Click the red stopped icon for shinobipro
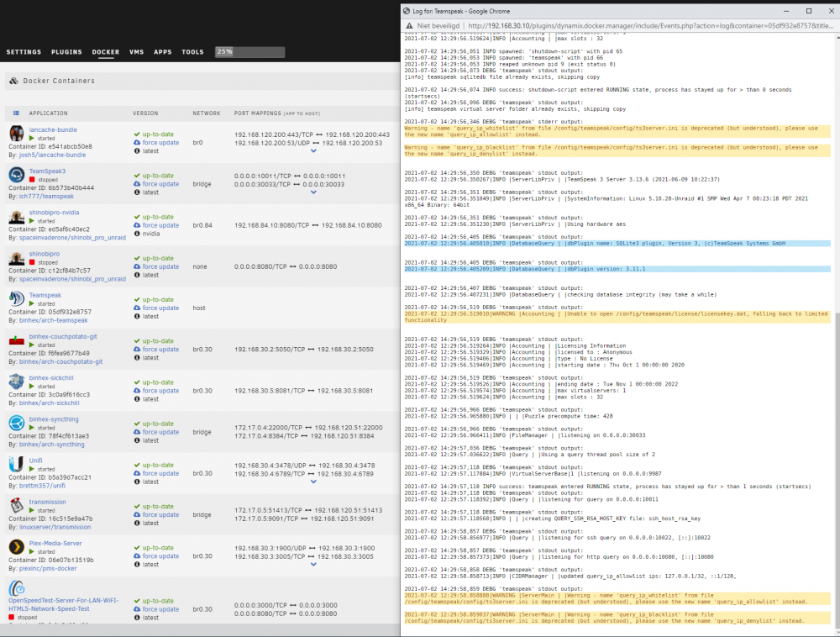Viewport: 840px width, 637px height. (x=32, y=262)
